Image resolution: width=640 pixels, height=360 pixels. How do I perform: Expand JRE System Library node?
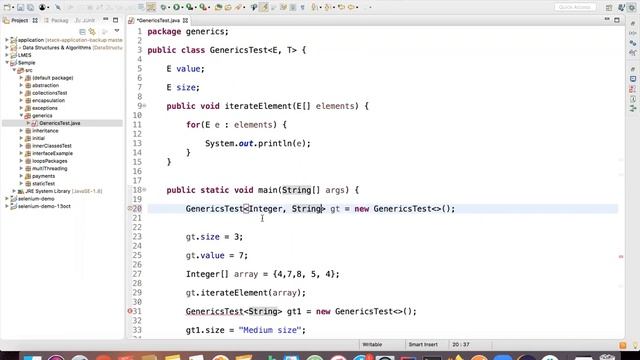click(x=14, y=191)
